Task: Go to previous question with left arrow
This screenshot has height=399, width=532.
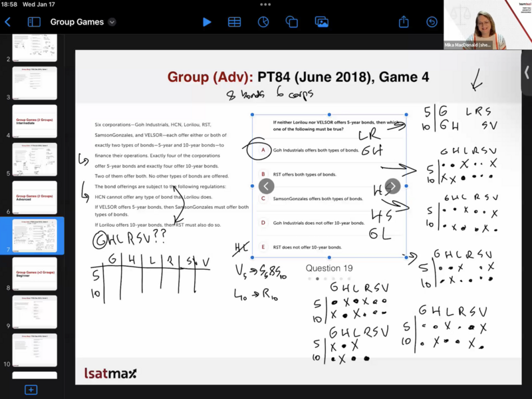Action: (266, 186)
